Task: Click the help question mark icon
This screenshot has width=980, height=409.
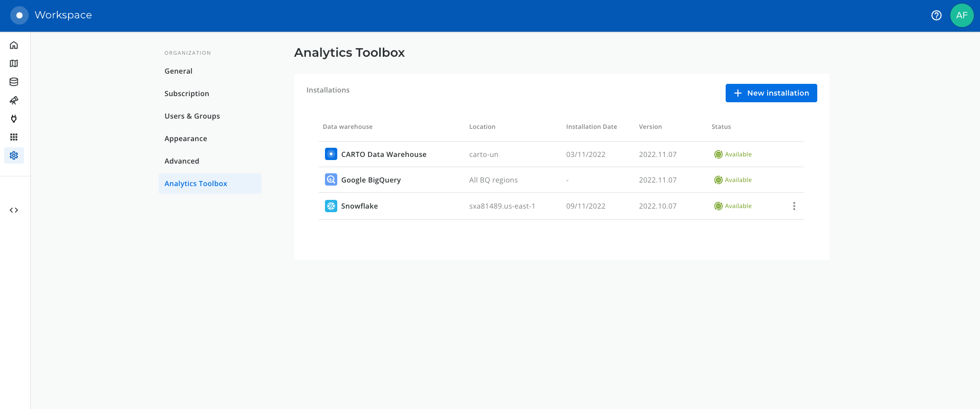Action: [936, 15]
